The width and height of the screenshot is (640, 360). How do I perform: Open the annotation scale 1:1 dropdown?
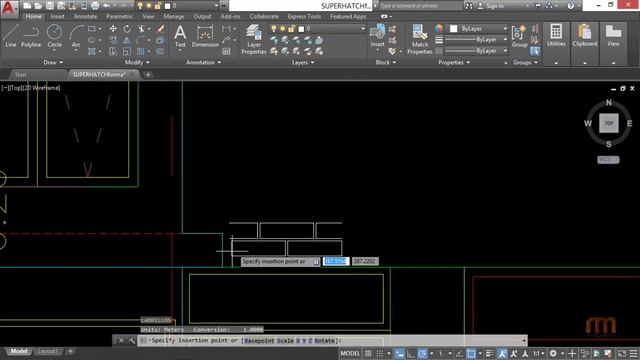tap(539, 353)
